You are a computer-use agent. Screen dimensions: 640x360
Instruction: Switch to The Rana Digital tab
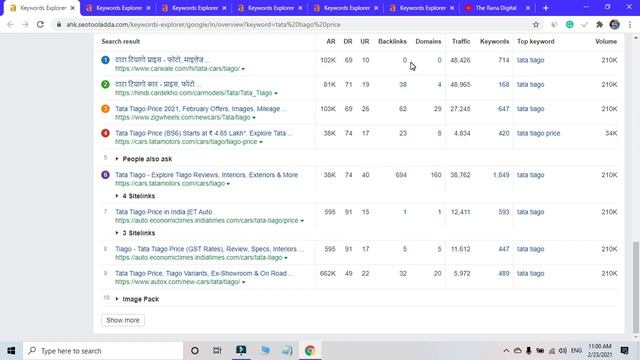496,8
